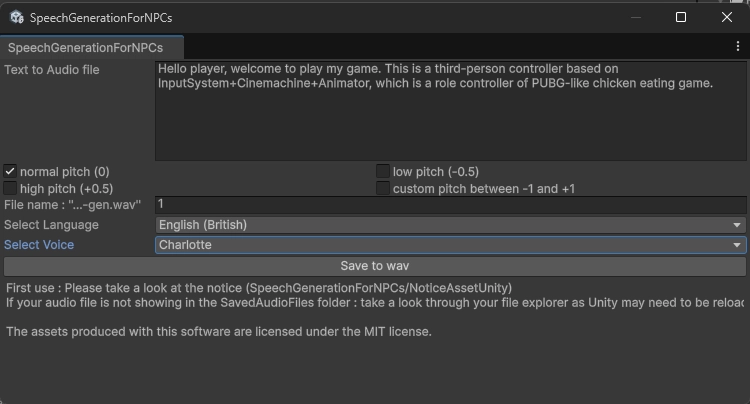Click the arrow on the English (British) dropdown
Screen dimensions: 750x404
tap(737, 225)
